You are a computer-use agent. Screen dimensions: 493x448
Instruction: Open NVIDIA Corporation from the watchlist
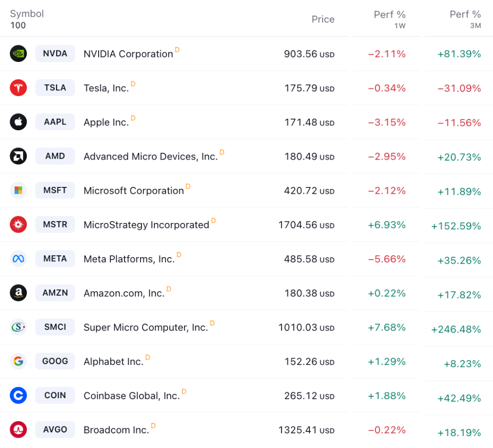click(128, 54)
